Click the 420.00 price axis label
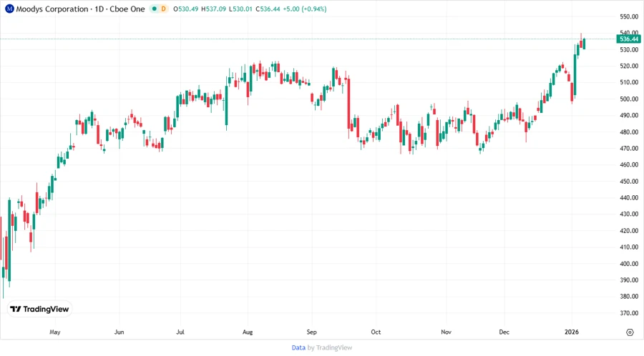644x356 pixels. click(629, 230)
